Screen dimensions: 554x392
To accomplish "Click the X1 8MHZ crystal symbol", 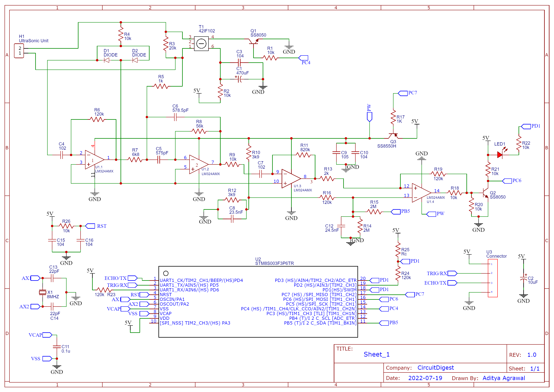I will 42,292.
